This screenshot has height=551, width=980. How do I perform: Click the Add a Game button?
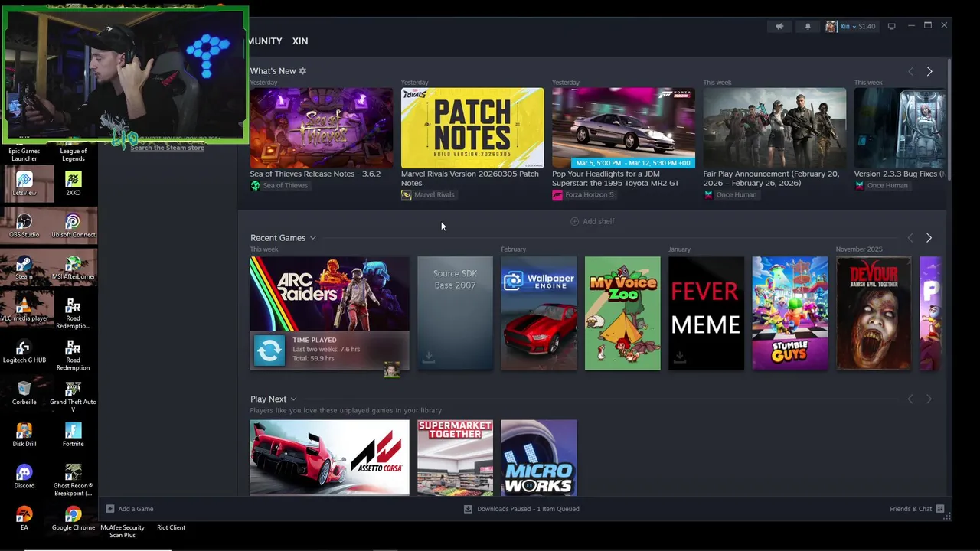point(129,508)
